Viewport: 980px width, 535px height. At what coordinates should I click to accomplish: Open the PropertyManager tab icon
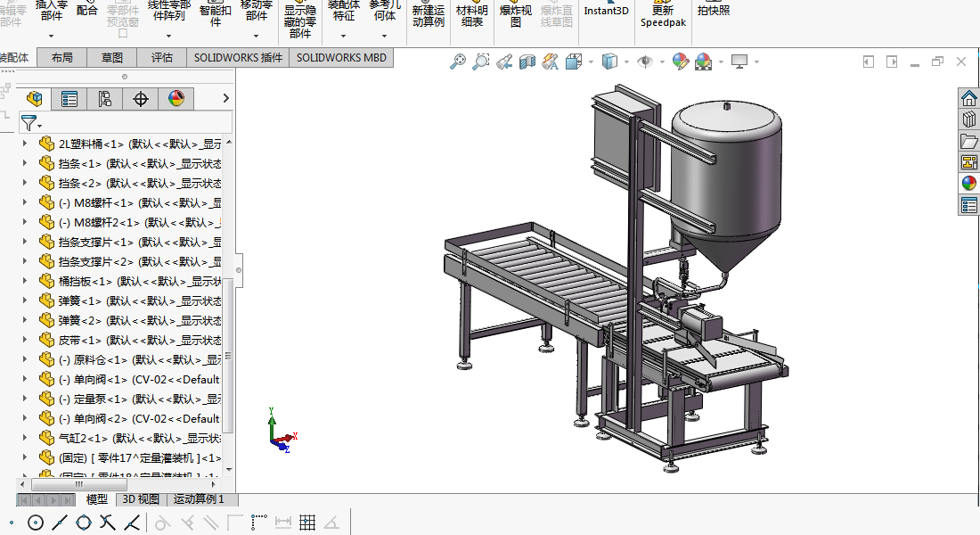click(x=69, y=99)
